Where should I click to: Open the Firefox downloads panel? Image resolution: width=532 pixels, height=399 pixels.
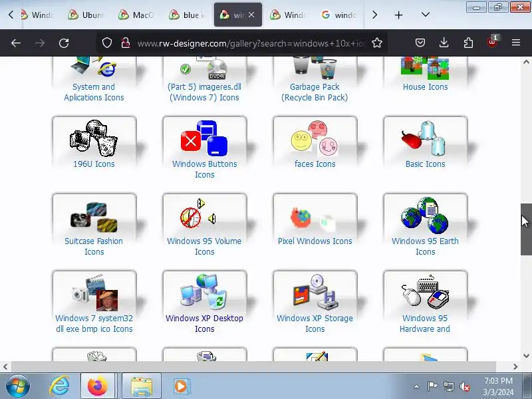coord(444,43)
